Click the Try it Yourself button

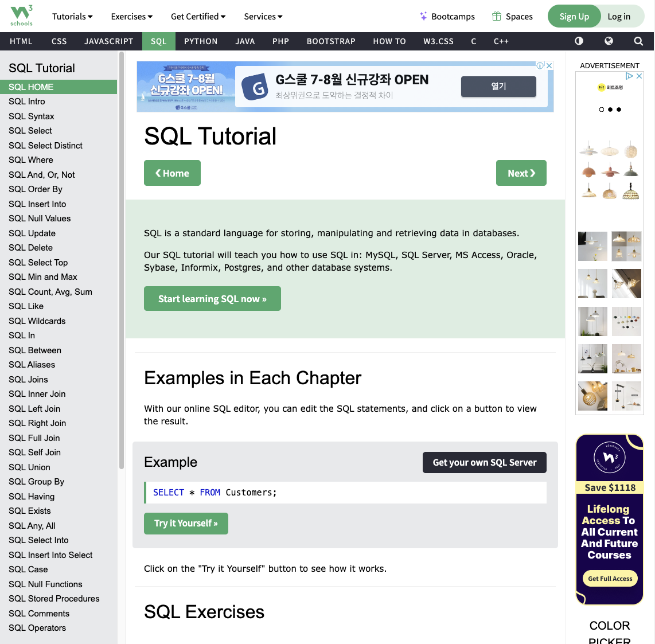click(x=186, y=524)
